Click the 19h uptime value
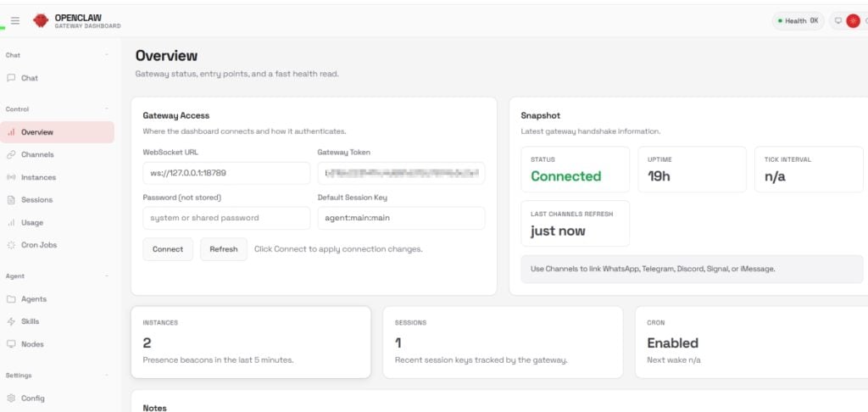The width and height of the screenshot is (868, 412). pos(659,176)
